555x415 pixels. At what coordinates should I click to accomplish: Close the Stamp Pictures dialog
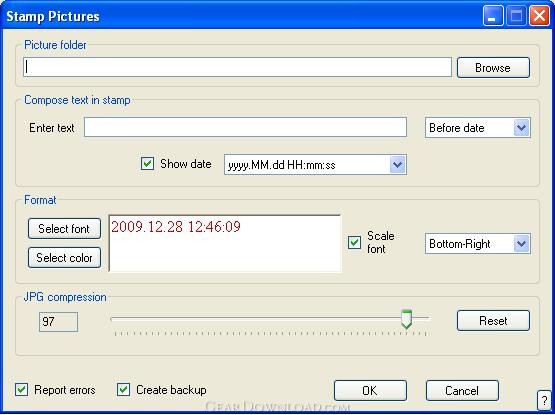click(539, 16)
